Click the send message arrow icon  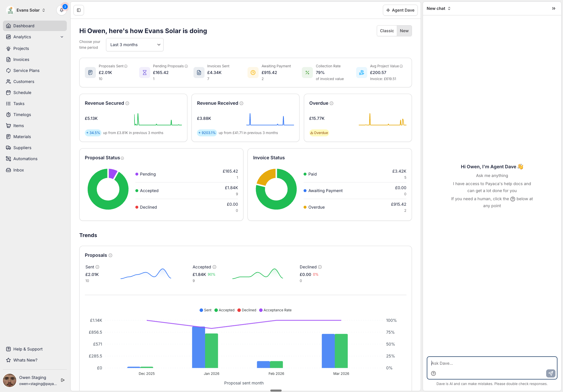551,373
